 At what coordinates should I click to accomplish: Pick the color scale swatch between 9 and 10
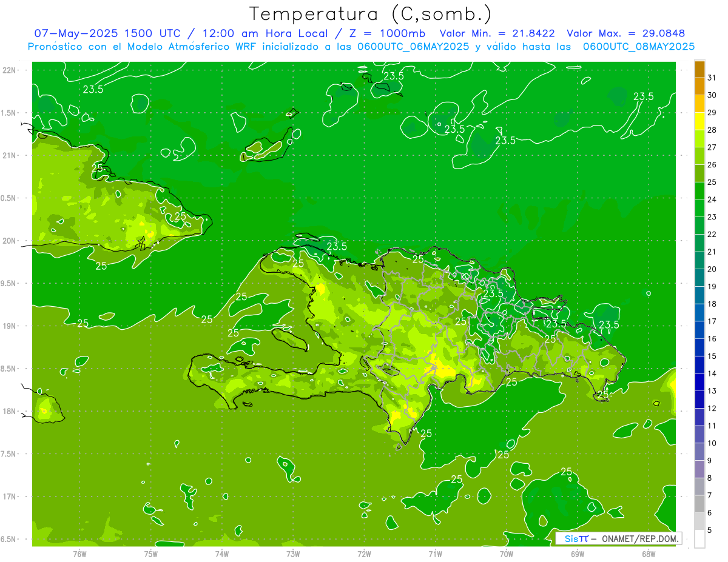tap(699, 452)
